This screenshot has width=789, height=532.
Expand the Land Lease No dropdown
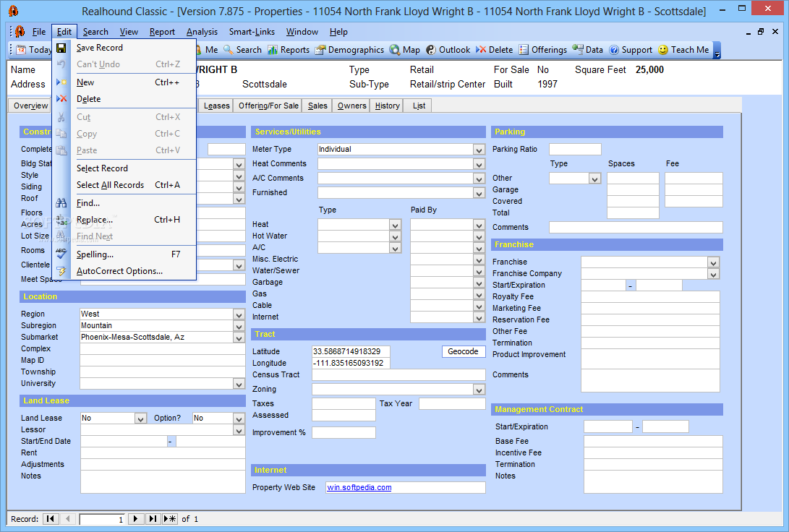[140, 419]
